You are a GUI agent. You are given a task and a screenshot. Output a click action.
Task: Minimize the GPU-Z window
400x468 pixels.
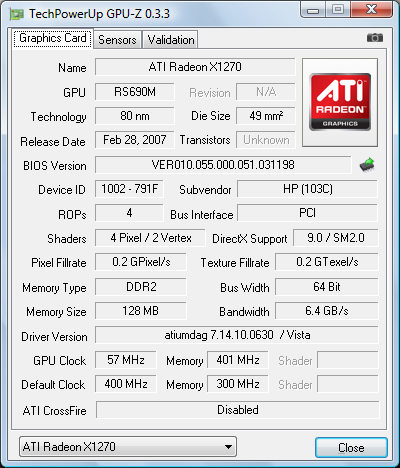(x=313, y=10)
